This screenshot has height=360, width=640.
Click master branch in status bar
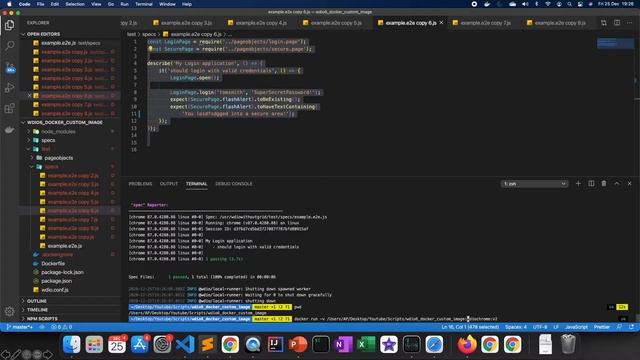(x=19, y=327)
